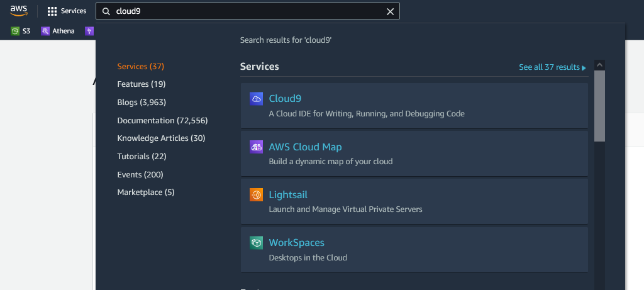Image resolution: width=644 pixels, height=290 pixels.
Task: Click See all 37 results link
Action: (x=552, y=67)
